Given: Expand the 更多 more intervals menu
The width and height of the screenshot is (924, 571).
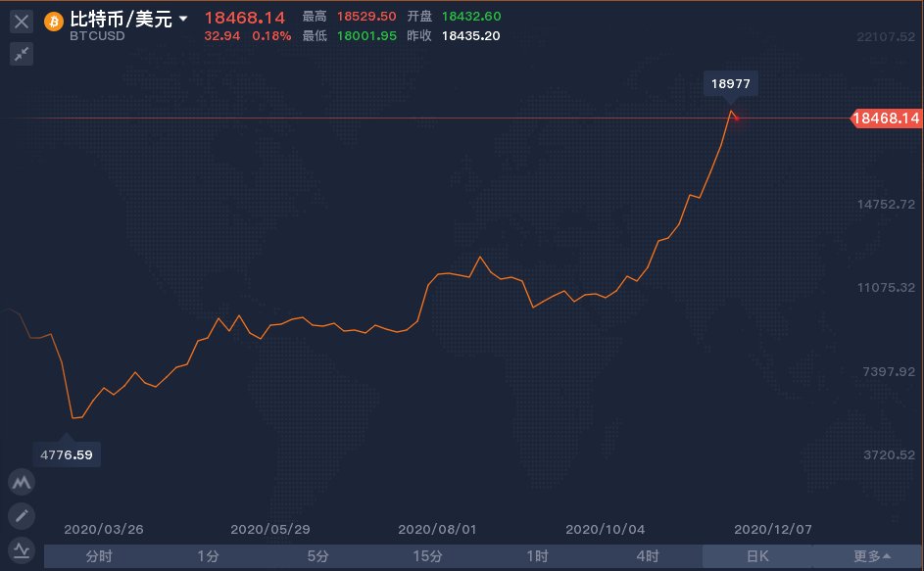Looking at the screenshot, I should click(871, 555).
